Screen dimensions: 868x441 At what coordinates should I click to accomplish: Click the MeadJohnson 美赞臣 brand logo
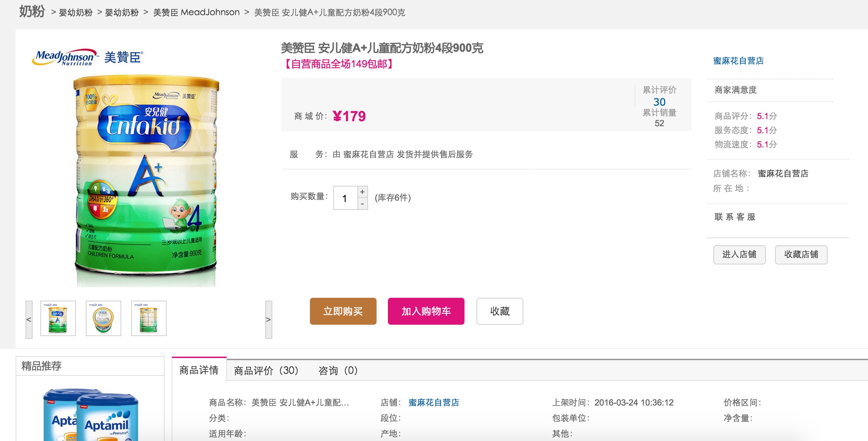pos(88,57)
